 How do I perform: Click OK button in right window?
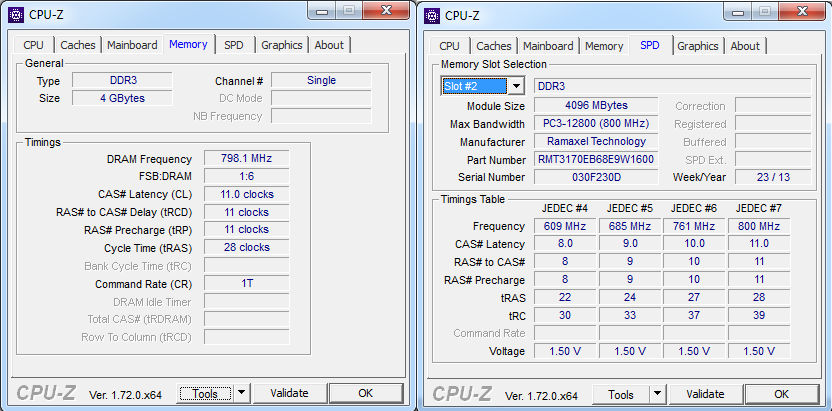(782, 395)
